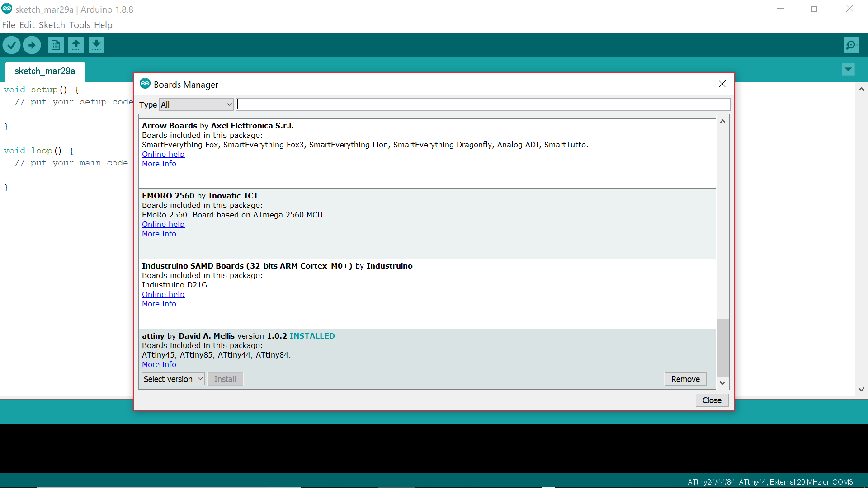868x490 pixels.
Task: Open More info for EMORO 2560
Action: coord(159,234)
